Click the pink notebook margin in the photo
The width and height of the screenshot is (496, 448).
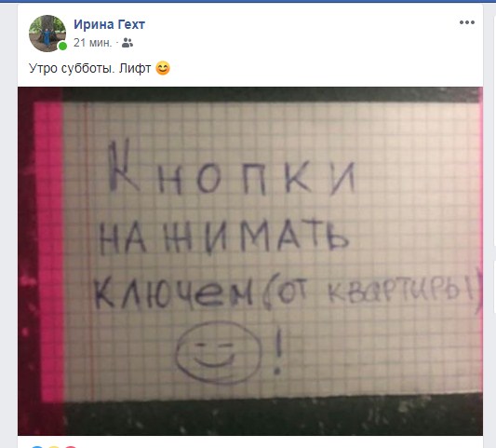(x=49, y=251)
